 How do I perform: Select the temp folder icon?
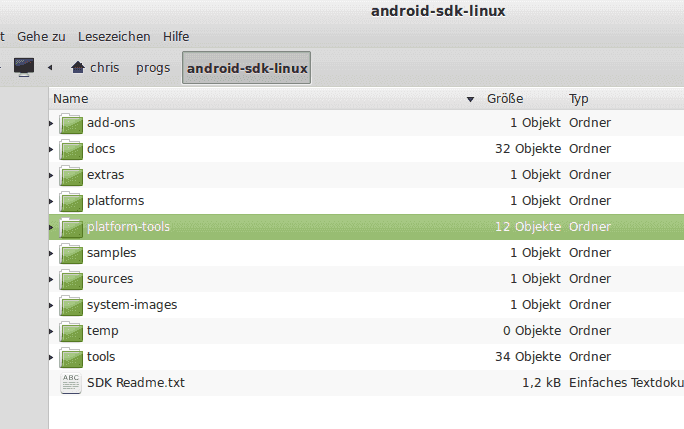pyautogui.click(x=71, y=331)
